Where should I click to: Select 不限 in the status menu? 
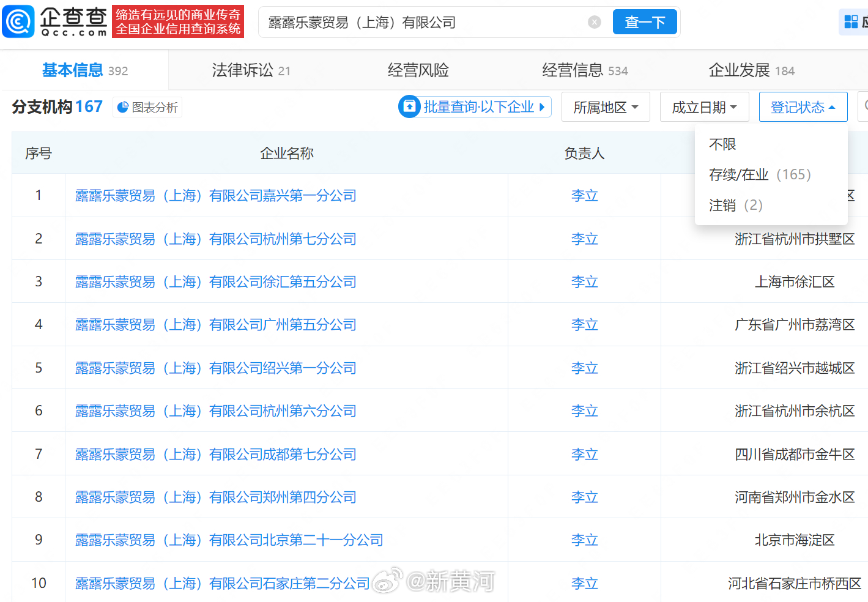(722, 144)
